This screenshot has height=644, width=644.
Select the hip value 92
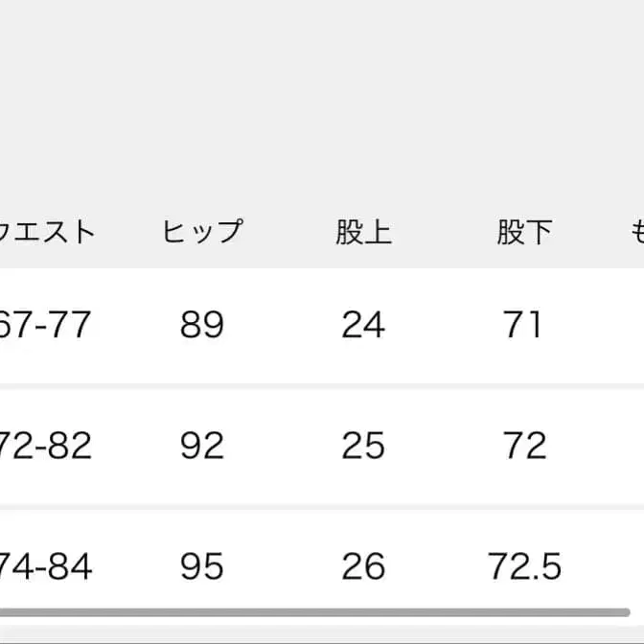click(201, 446)
